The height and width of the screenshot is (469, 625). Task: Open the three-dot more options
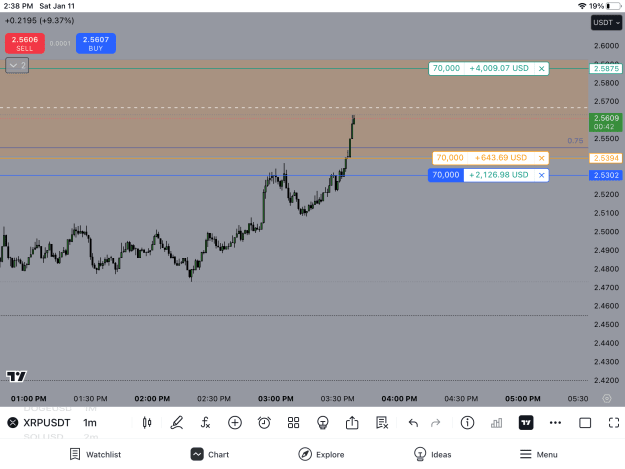[x=555, y=423]
